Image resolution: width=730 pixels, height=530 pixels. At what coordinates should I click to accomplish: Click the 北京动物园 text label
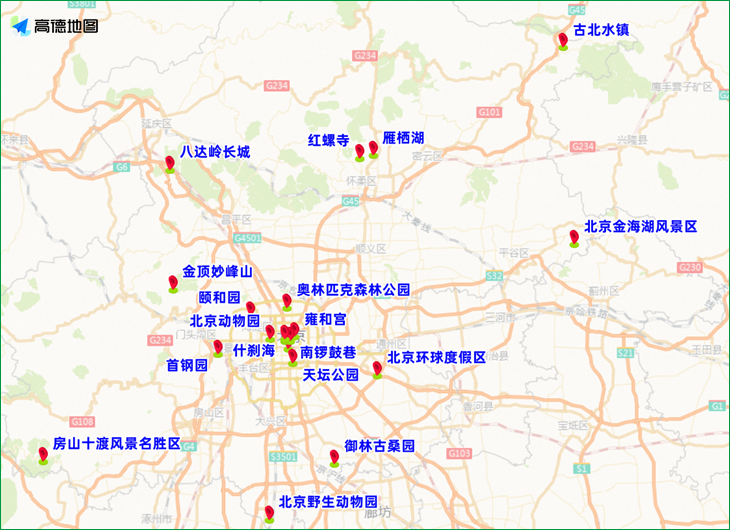click(225, 322)
